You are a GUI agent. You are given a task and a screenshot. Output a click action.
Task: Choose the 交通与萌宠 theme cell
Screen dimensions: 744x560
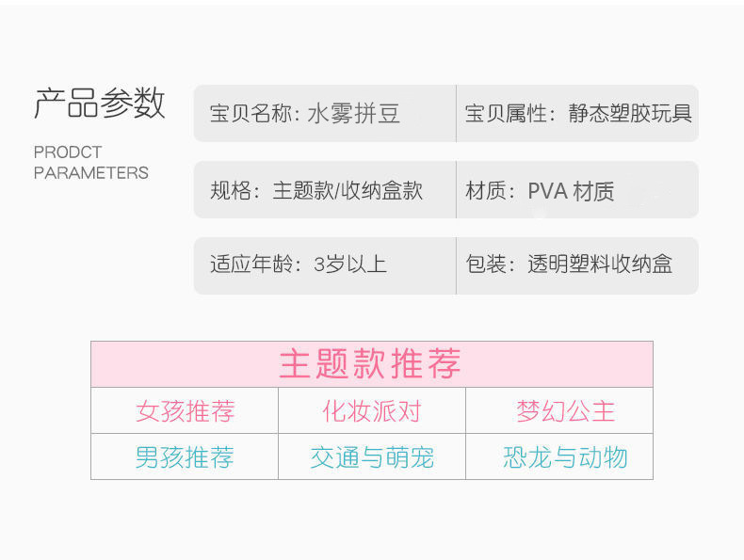click(371, 457)
